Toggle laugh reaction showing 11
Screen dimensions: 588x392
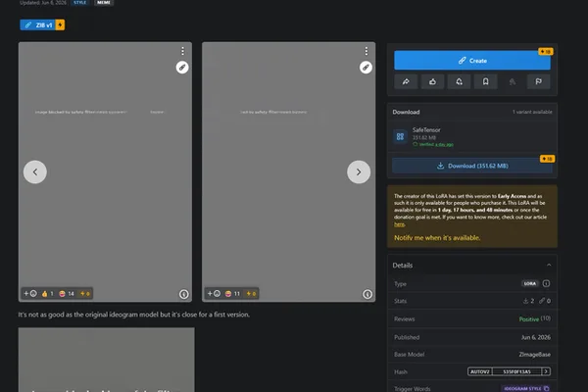(232, 294)
